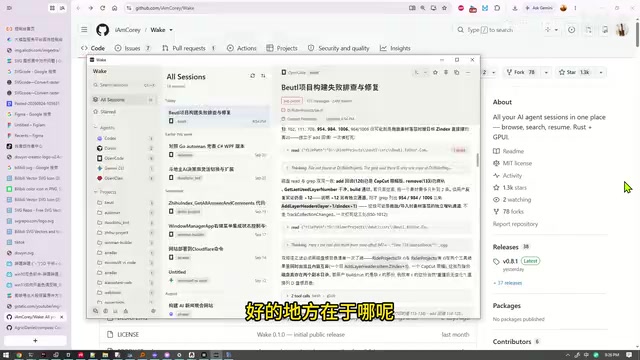Refresh the All Sessions list
This screenshot has height=360, width=640.
[253, 76]
